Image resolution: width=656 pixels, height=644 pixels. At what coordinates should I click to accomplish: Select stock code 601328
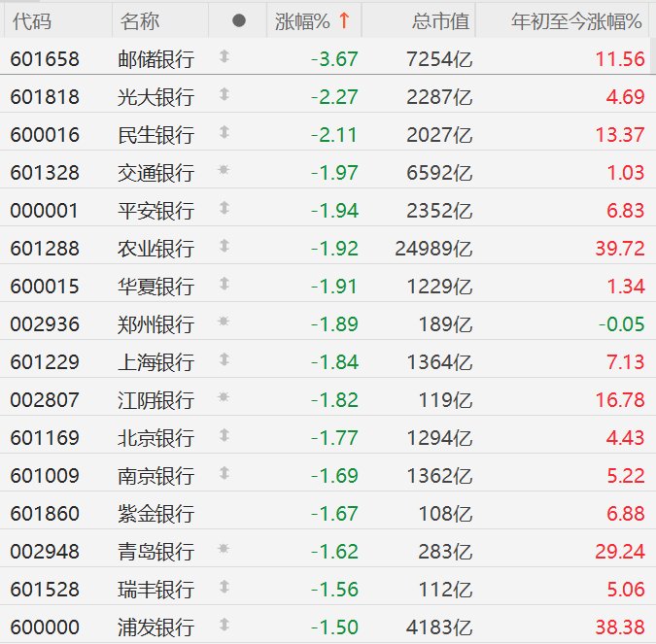(45, 173)
